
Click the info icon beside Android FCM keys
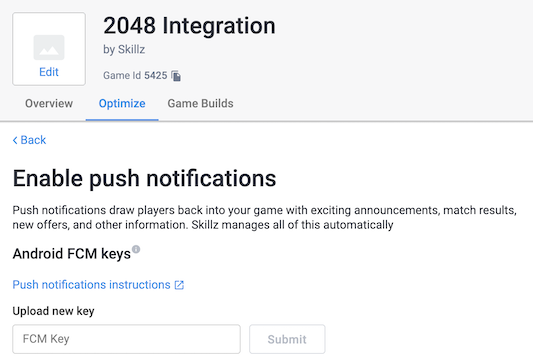click(x=136, y=249)
